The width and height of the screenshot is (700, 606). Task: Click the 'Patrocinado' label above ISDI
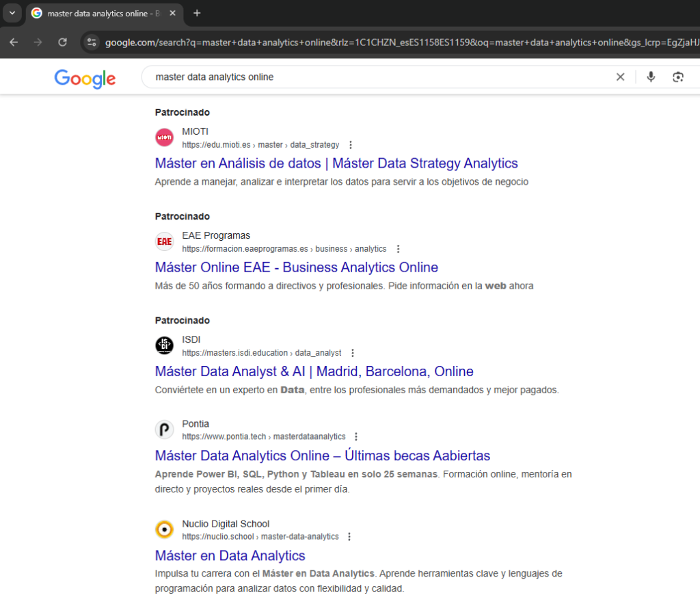pyautogui.click(x=182, y=320)
